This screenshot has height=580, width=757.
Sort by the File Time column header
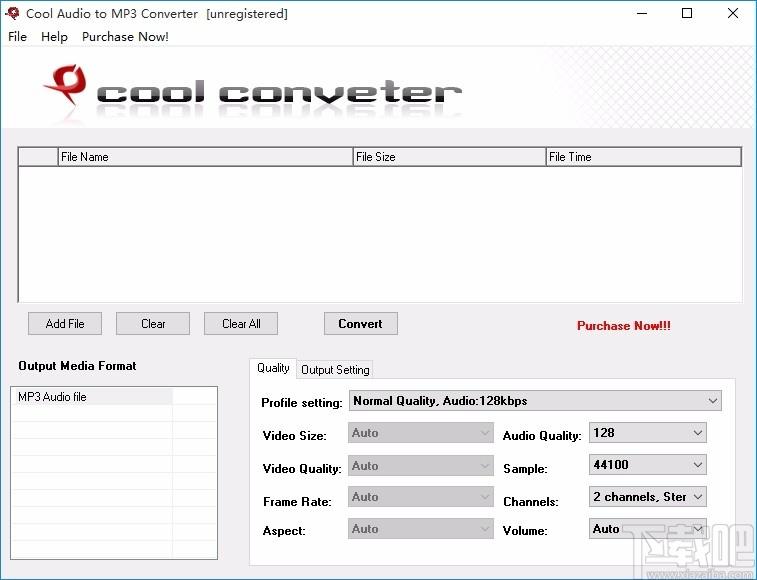click(x=643, y=157)
